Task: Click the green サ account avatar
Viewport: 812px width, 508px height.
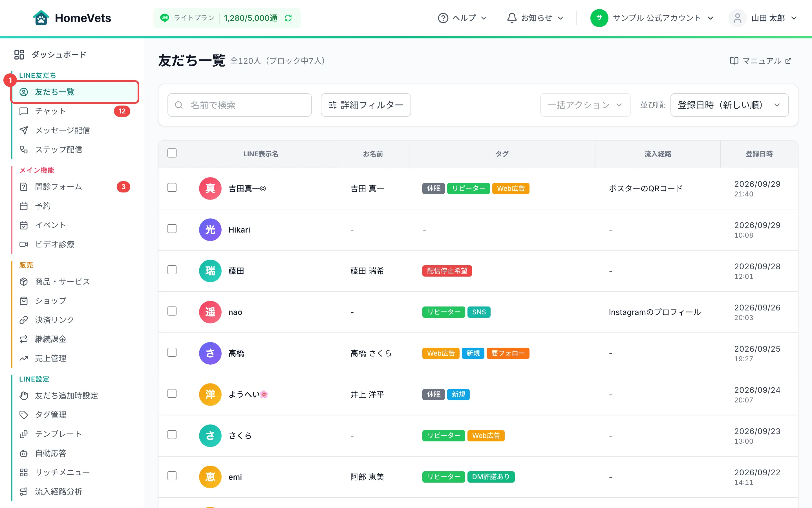Action: 599,18
